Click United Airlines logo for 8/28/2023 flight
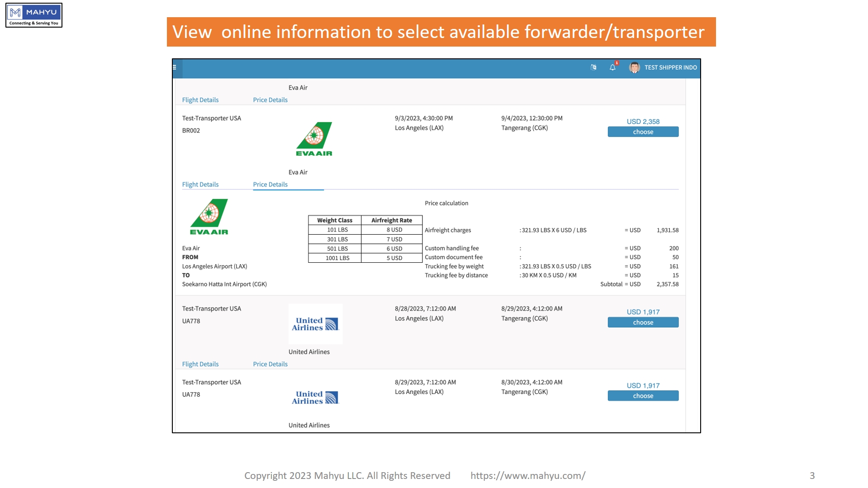 coord(315,324)
